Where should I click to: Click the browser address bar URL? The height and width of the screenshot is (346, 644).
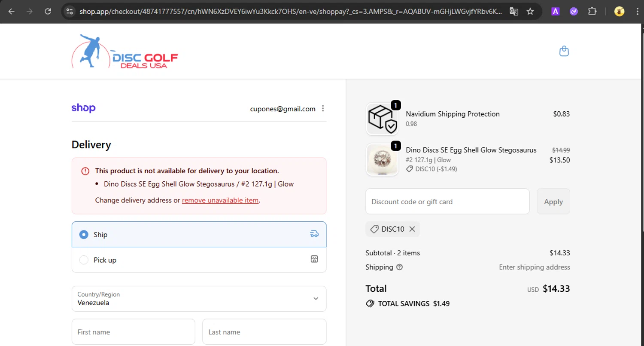click(x=290, y=12)
